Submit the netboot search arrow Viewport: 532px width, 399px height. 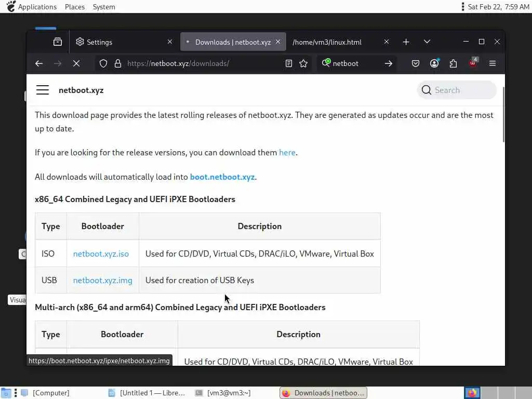point(389,63)
